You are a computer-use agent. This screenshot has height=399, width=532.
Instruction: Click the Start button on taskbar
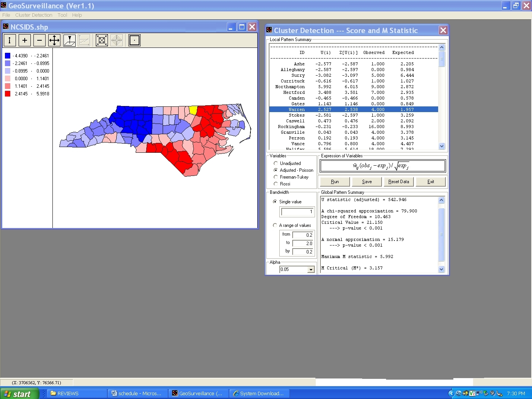tap(19, 394)
